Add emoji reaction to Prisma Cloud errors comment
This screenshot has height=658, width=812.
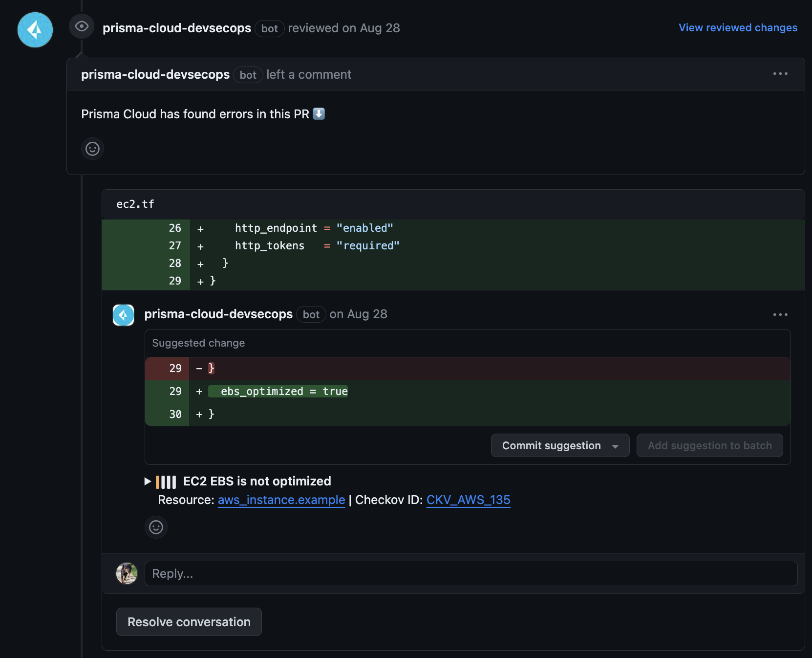tap(92, 149)
